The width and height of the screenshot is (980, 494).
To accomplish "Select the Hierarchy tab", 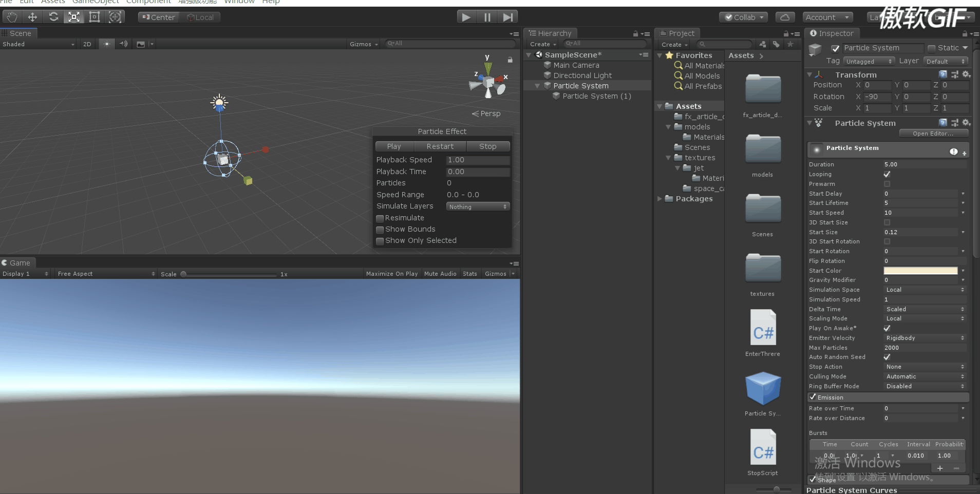I will coord(551,33).
